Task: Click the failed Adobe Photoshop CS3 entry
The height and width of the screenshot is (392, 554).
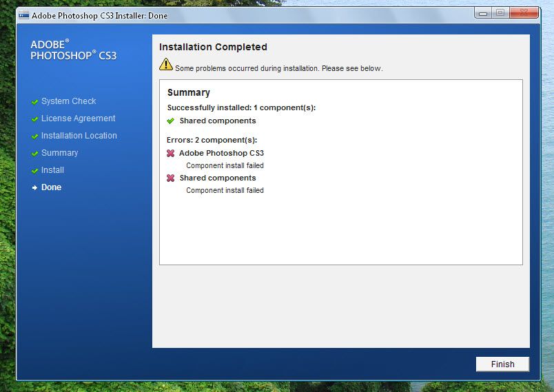Action: click(x=221, y=153)
